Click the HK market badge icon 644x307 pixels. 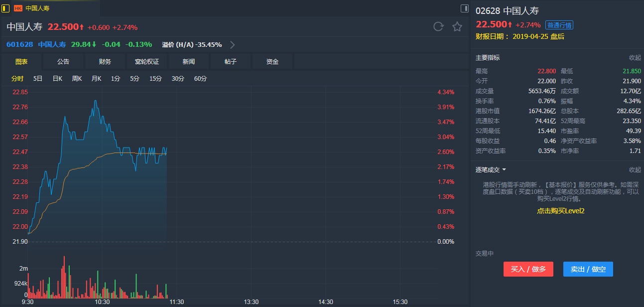click(x=18, y=8)
